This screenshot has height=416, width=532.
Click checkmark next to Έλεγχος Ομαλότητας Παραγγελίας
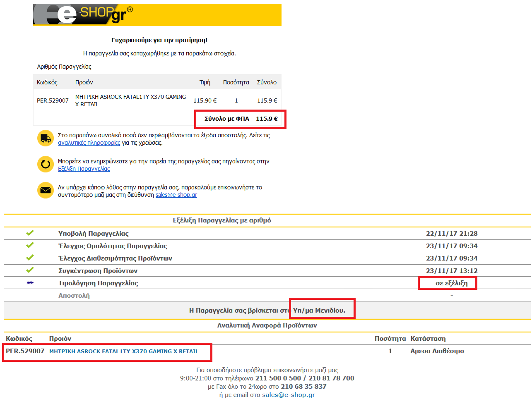tap(30, 246)
